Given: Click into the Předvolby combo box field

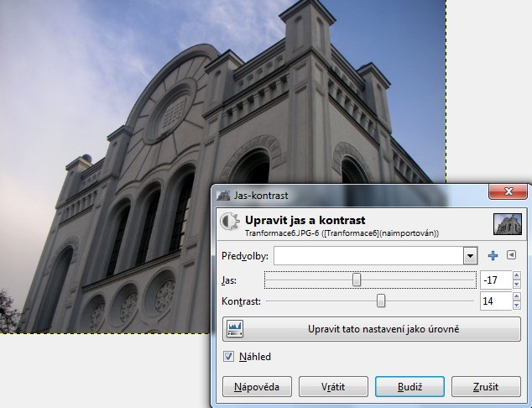Looking at the screenshot, I should [368, 255].
